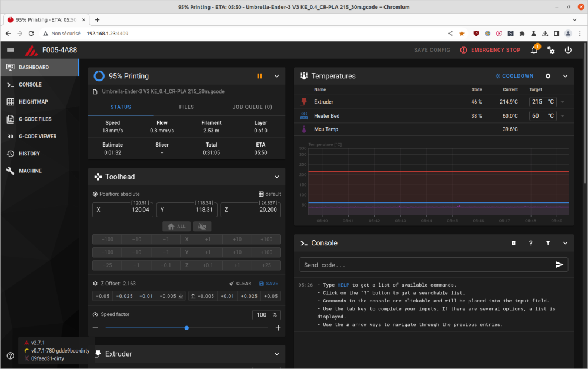588x369 pixels.
Task: Collapse the Toolhead panel
Action: (277, 177)
